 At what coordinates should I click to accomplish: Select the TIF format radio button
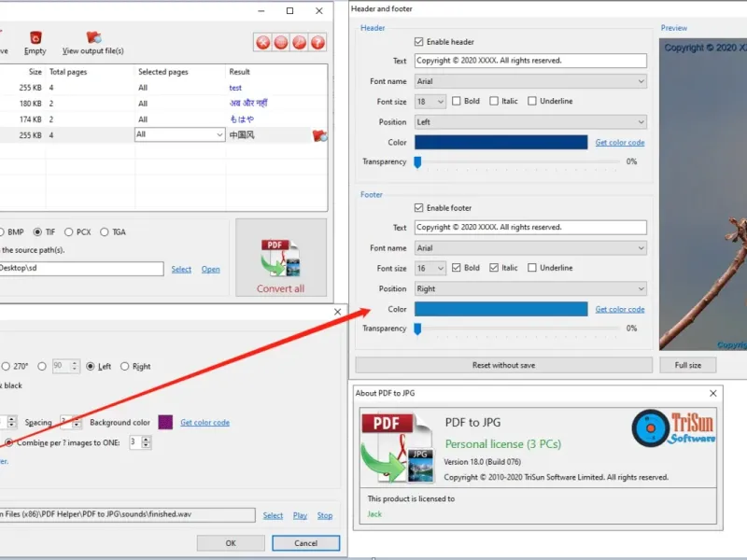[37, 231]
